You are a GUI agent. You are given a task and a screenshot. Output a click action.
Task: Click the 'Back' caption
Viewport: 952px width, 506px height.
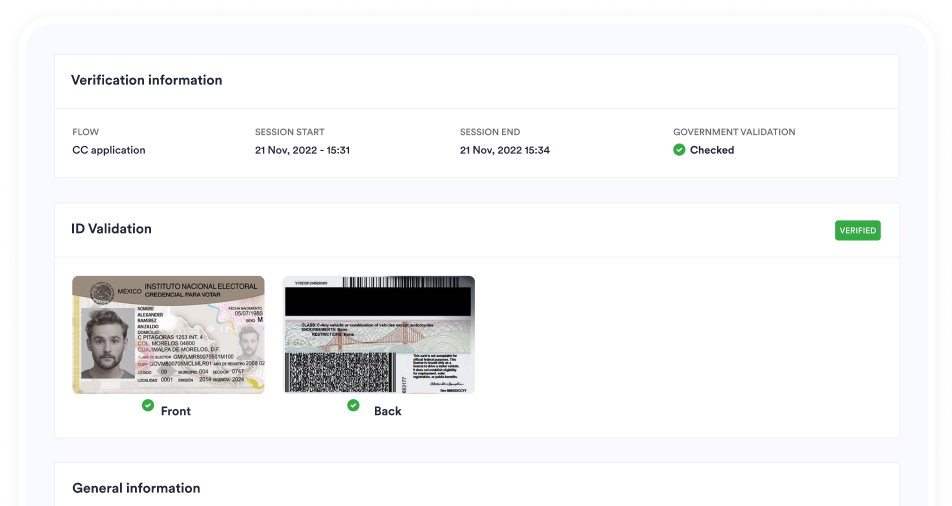coord(387,411)
